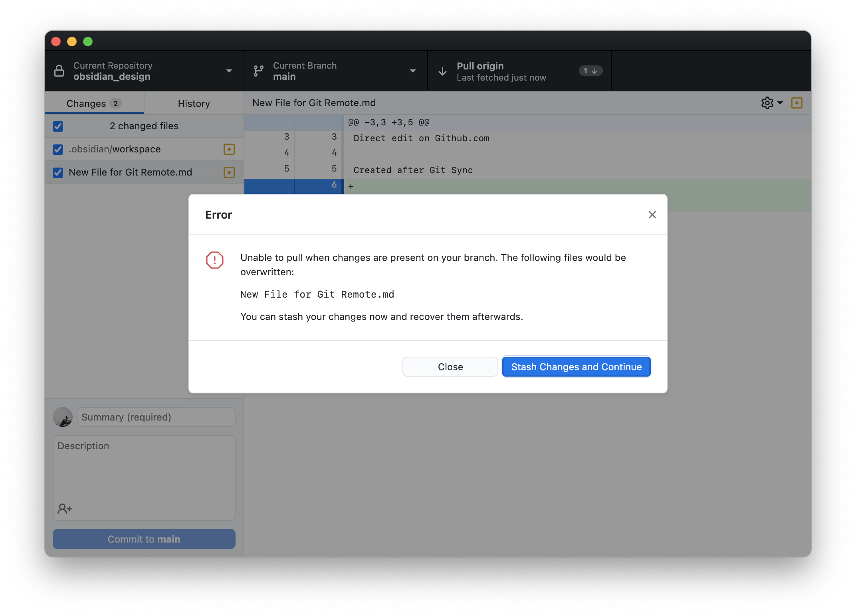
Task: Toggle checkbox for New File for Git Remote.md
Action: pyautogui.click(x=59, y=172)
